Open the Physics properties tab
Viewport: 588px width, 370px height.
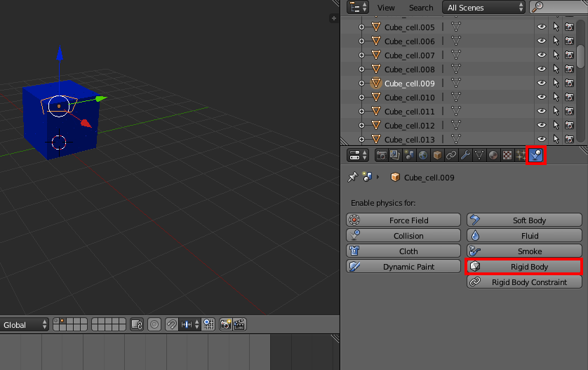click(x=536, y=155)
